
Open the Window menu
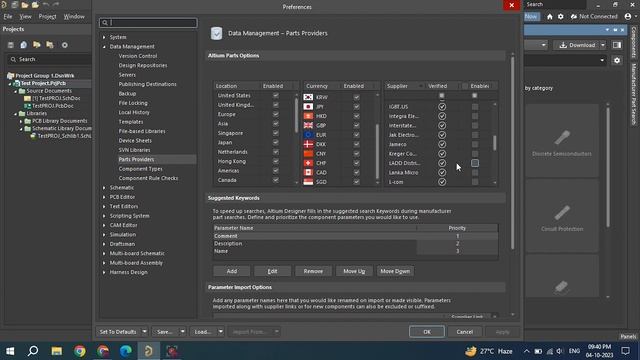click(x=74, y=16)
